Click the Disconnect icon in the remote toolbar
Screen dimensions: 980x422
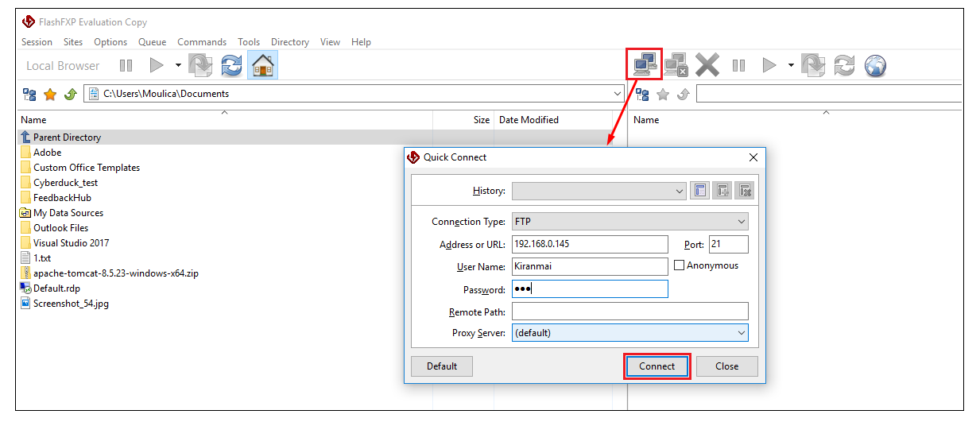click(x=676, y=64)
